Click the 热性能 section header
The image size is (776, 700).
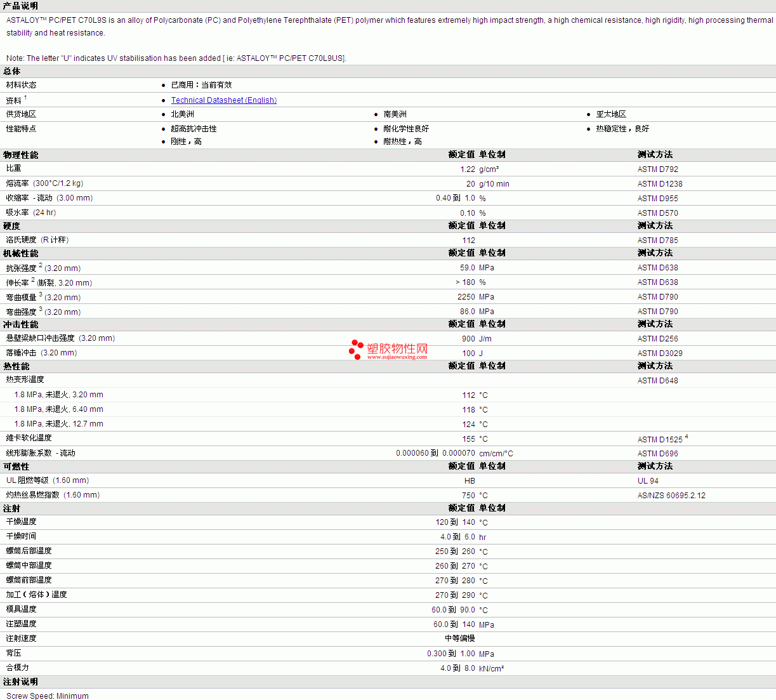pyautogui.click(x=16, y=366)
